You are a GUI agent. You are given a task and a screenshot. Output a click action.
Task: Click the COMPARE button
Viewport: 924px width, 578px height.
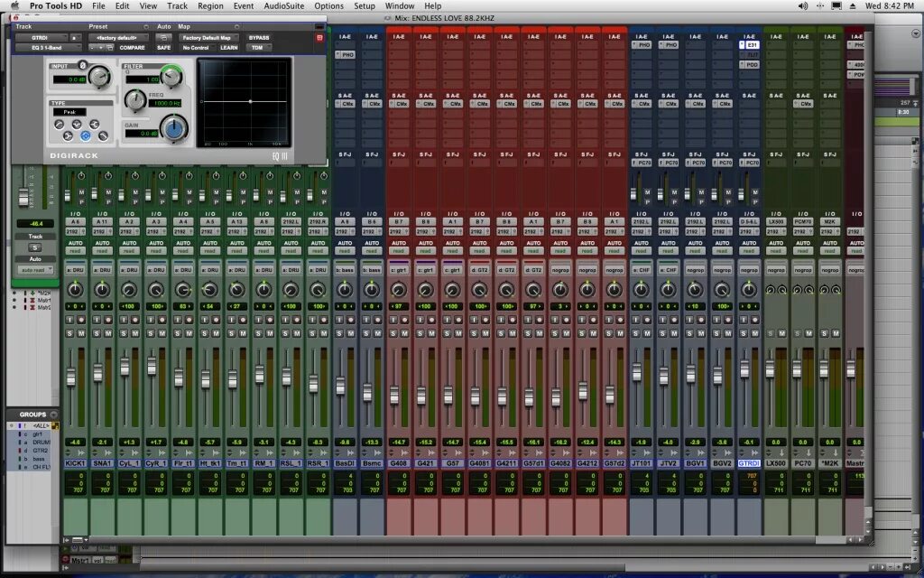tap(132, 48)
